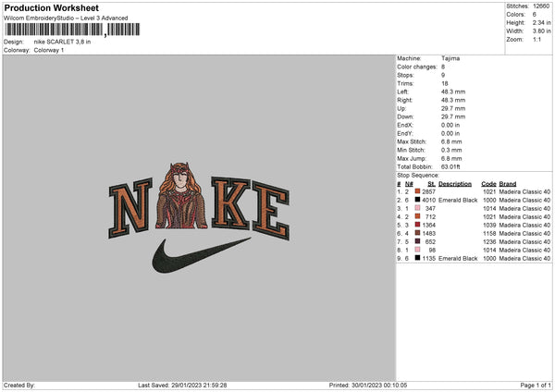This screenshot has height=392, width=555.
Task: Click the Scarlet Witch character figure
Action: tap(181, 196)
